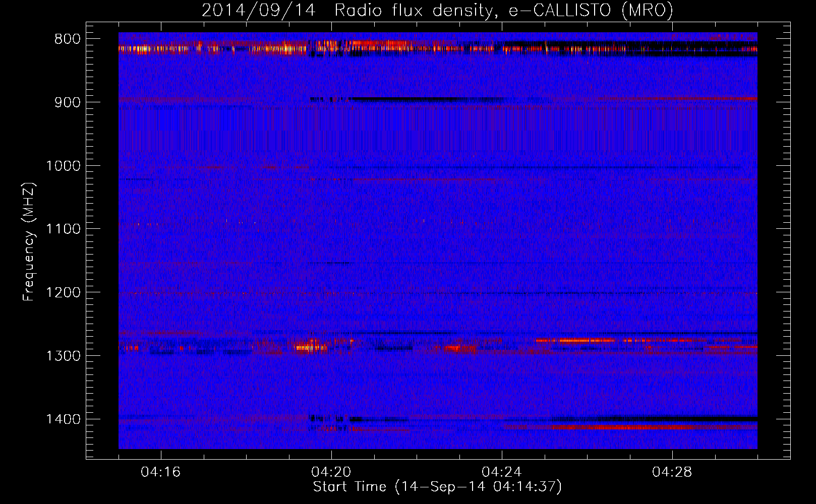
Task: Click the 1200 frequency tick label
Action: point(63,293)
